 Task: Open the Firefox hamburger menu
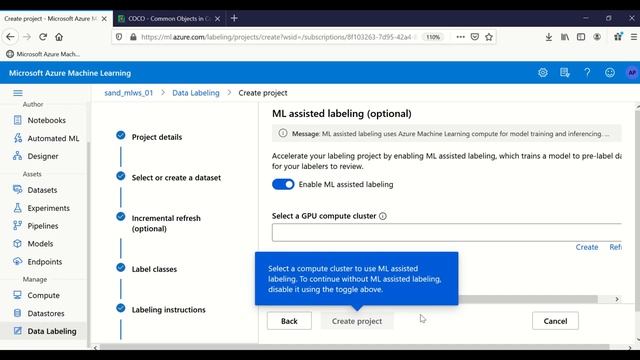pyautogui.click(x=633, y=37)
